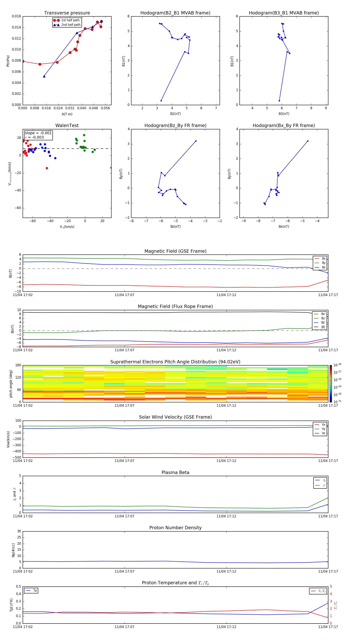351x644 pixels.
Task: Click the 'slope = -0.001' annotation
Action: tap(38, 133)
